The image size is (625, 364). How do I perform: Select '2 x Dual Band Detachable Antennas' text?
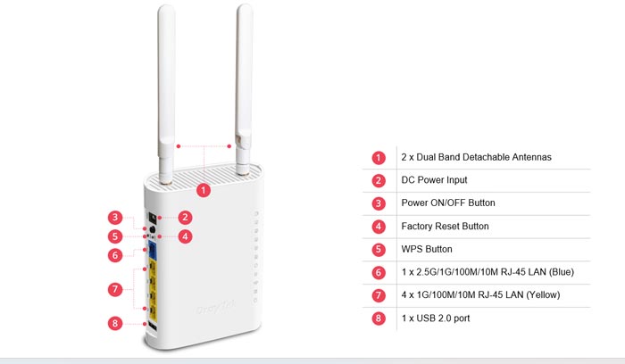pyautogui.click(x=476, y=157)
